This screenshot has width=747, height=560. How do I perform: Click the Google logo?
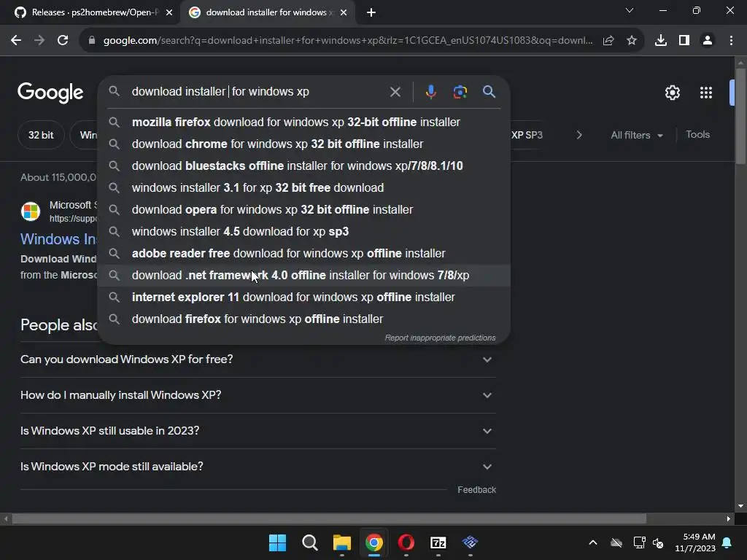[50, 93]
